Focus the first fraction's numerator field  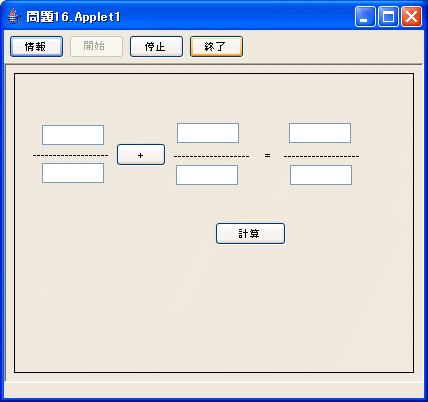73,135
